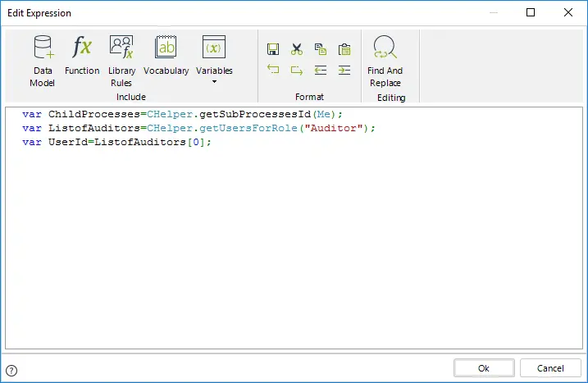Insert a Function via the fx icon
Screen dimensions: 588x383
point(82,55)
